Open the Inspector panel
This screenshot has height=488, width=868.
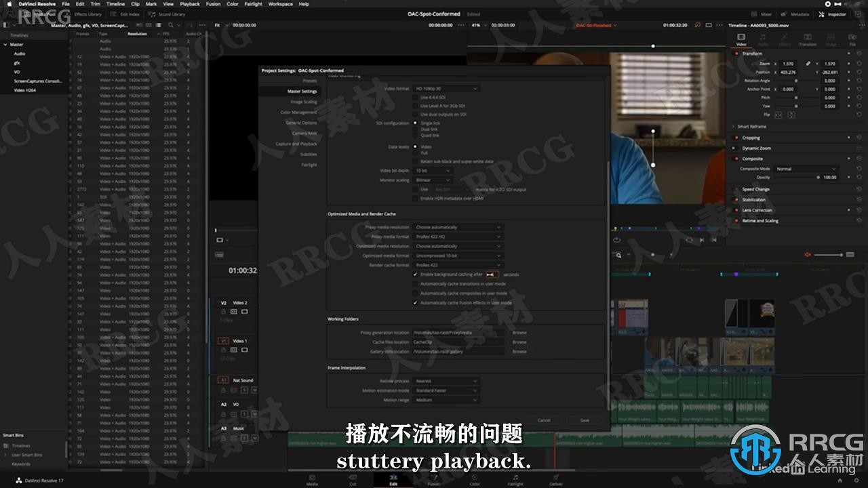(833, 14)
